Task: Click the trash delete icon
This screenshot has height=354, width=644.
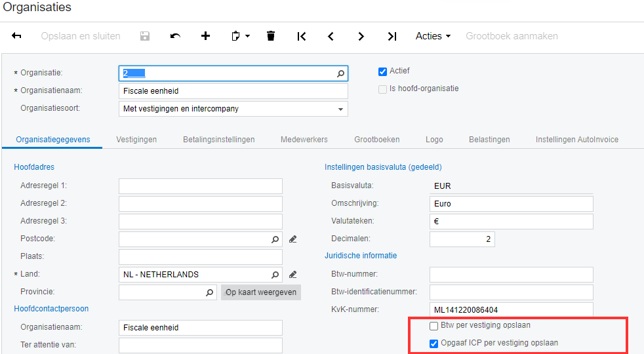Action: coord(271,36)
